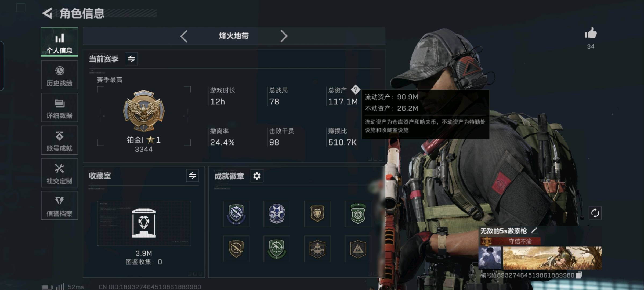Click the player avatar portrait
644x290 pixels.
point(490,258)
